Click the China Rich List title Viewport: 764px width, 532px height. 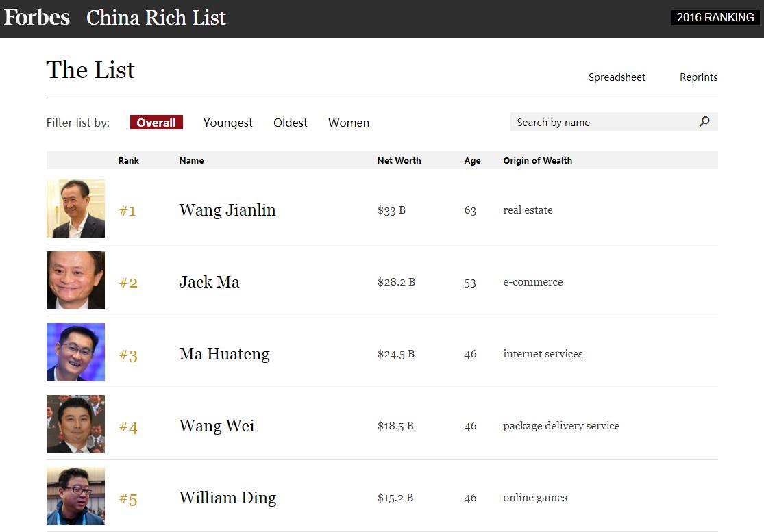coord(156,18)
